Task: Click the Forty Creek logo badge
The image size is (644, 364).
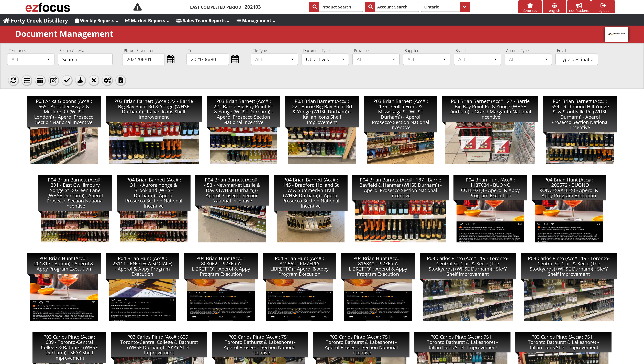Action: click(x=616, y=34)
